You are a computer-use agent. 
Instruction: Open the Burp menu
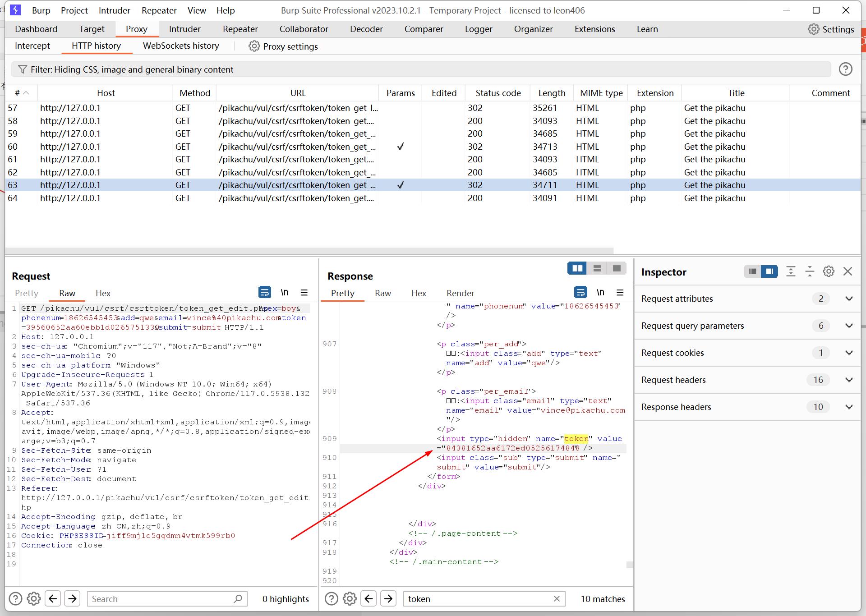pos(41,10)
